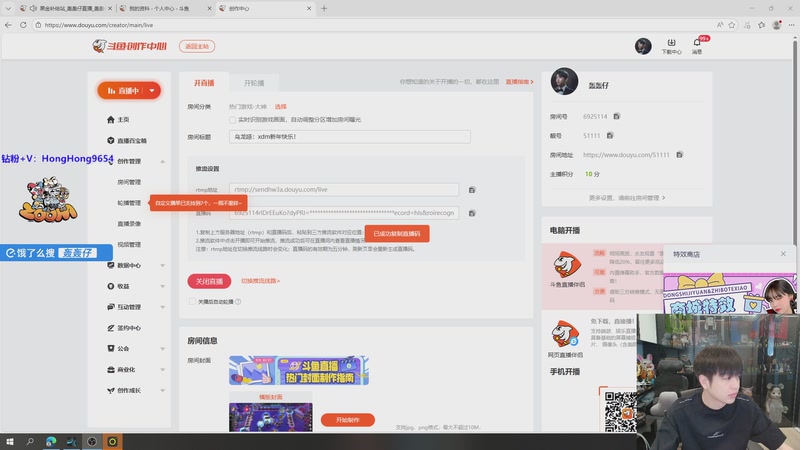Switch to the 我的资料-个人中心 browser tab
Image resolution: width=800 pixels, height=450 pixels.
coord(165,8)
